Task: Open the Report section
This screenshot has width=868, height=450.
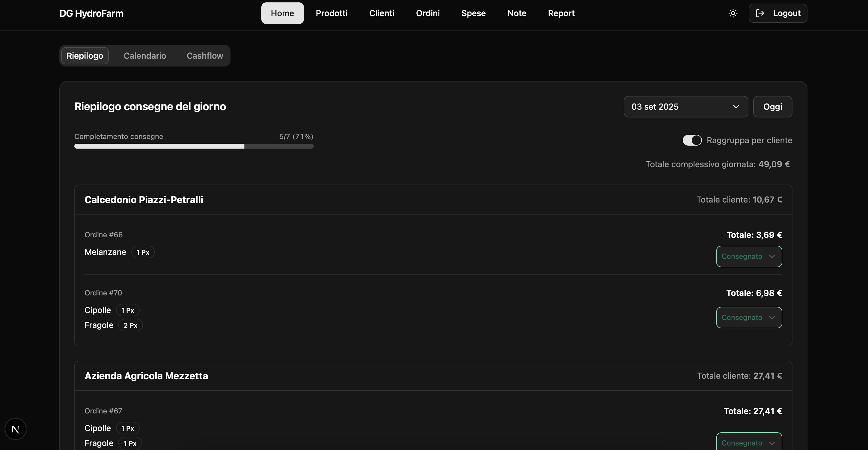Action: click(x=561, y=13)
